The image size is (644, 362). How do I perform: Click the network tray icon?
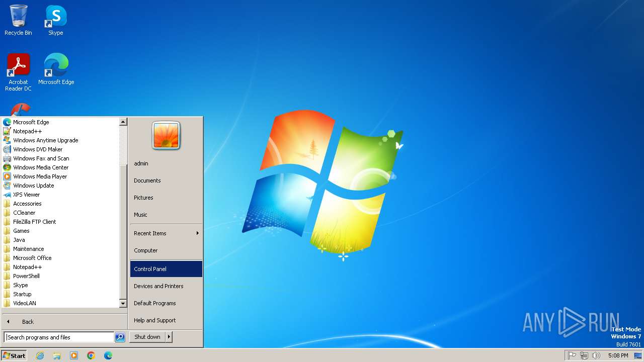click(584, 355)
